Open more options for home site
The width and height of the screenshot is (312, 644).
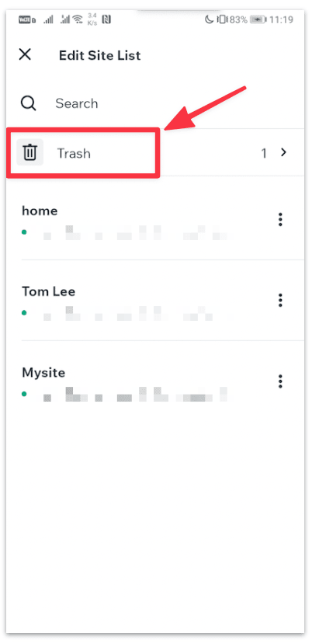coord(280,219)
